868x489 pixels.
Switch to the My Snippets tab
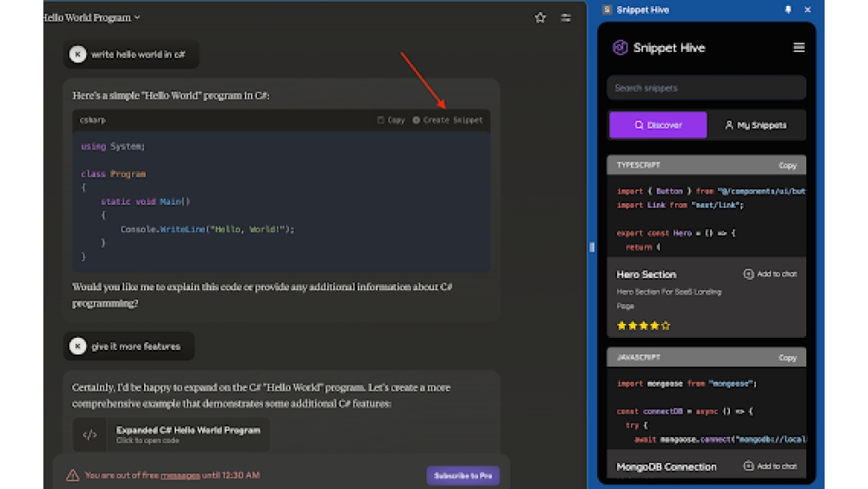[756, 125]
